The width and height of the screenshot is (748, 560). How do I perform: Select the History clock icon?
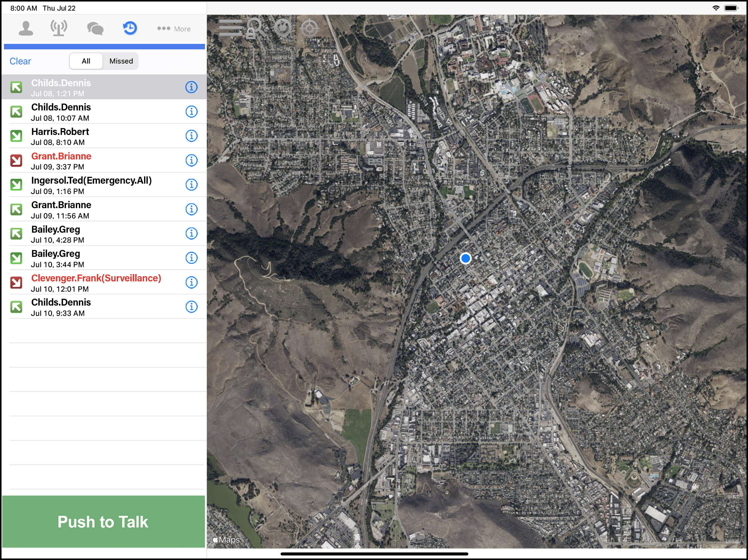tap(130, 28)
